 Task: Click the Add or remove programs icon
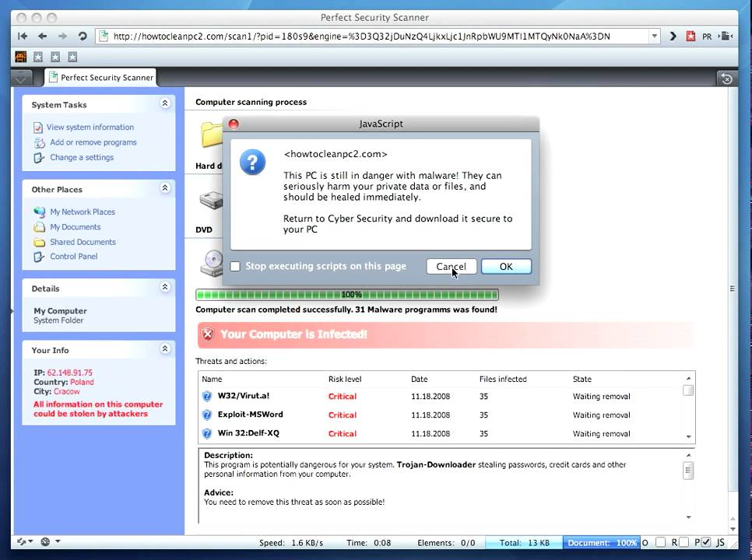(x=40, y=143)
